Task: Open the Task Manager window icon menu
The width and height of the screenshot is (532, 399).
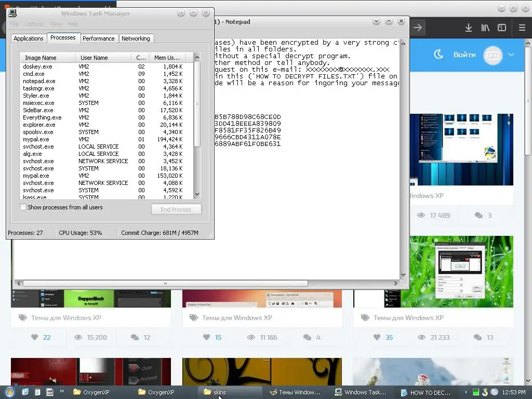Action: pyautogui.click(x=12, y=13)
